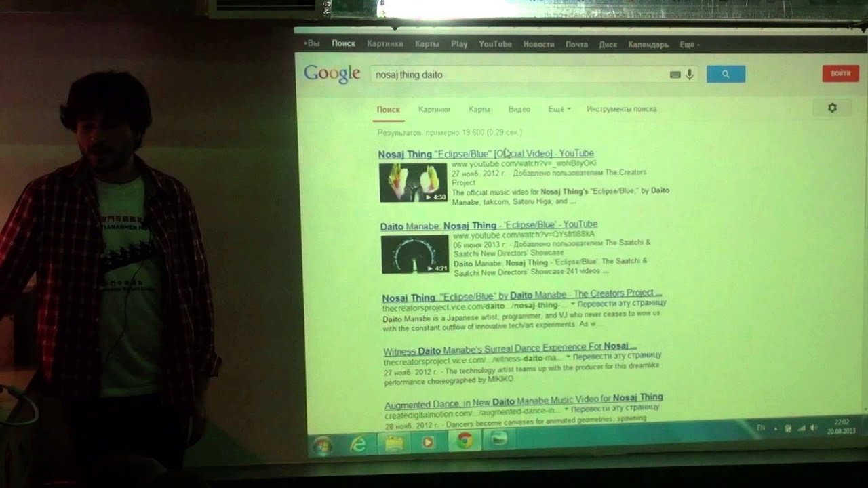Image resolution: width=868 pixels, height=488 pixels.
Task: Open the settings gear icon
Action: (x=832, y=108)
